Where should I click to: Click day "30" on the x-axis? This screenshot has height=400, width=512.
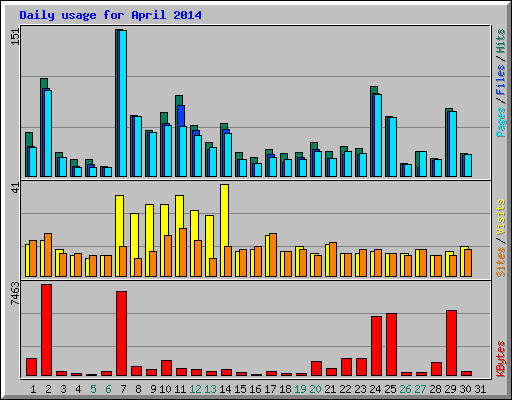click(465, 389)
